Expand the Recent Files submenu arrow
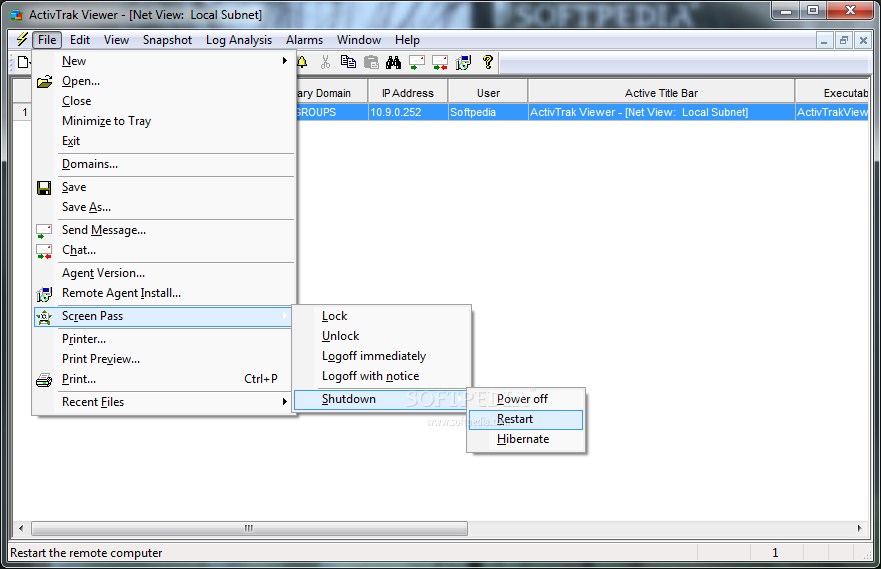The image size is (881, 569). [285, 402]
